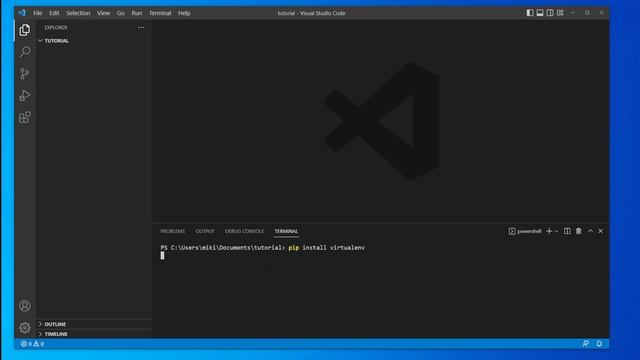Open the Manage gear icon
This screenshot has height=360, width=640.
coord(24,328)
